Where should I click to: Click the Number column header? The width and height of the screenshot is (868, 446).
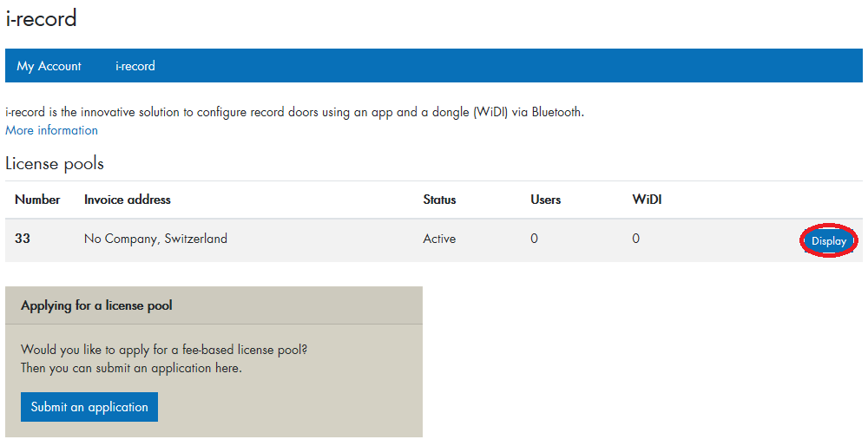click(x=37, y=200)
